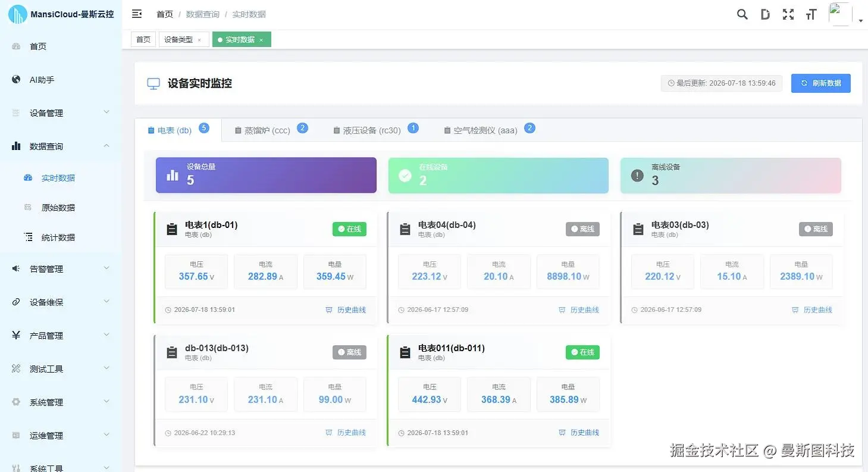The height and width of the screenshot is (472, 868).
Task: Click the 最后更新 timestamp label
Action: coord(722,83)
